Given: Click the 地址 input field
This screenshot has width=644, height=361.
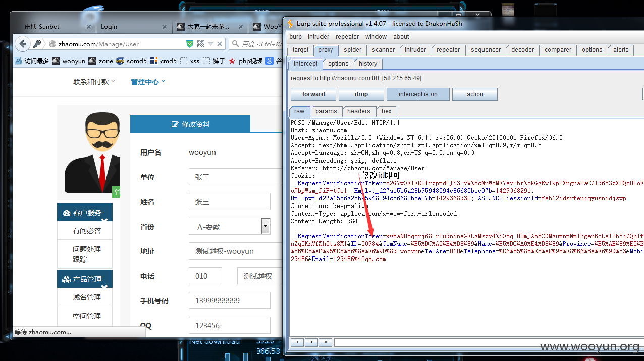Looking at the screenshot, I should click(x=235, y=251).
